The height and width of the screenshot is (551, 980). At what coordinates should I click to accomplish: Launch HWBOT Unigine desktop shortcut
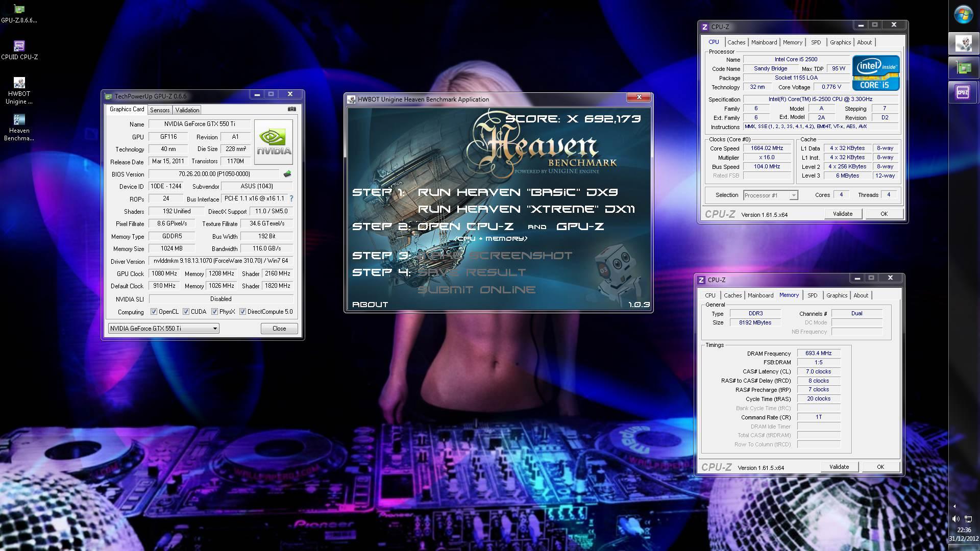pos(19,91)
